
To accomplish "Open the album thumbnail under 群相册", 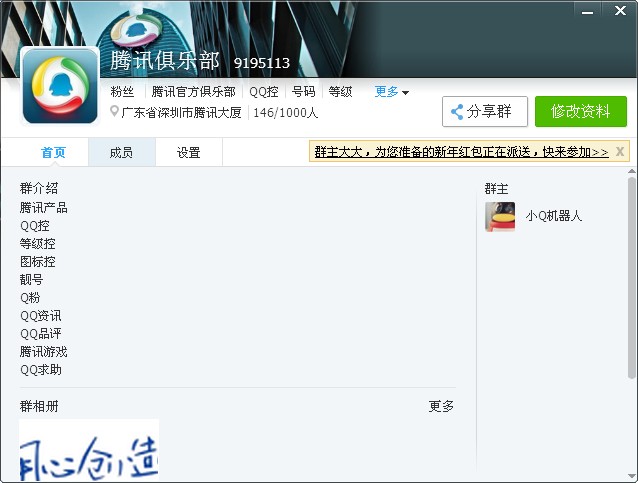I will 89,450.
